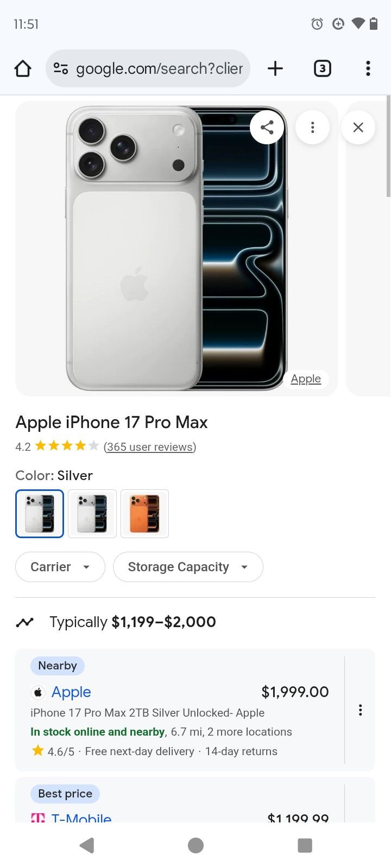The height and width of the screenshot is (868, 391).
Task: View site info icon in address bar
Action: (61, 68)
